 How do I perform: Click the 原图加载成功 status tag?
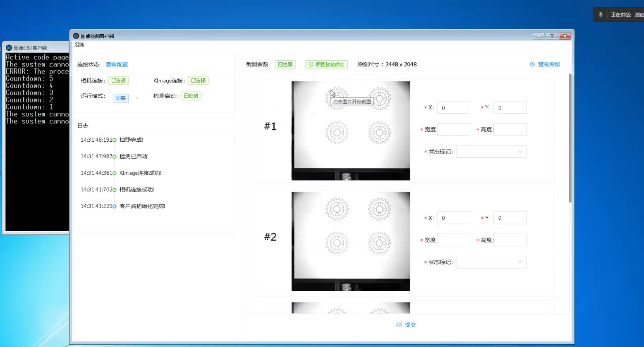[326, 64]
